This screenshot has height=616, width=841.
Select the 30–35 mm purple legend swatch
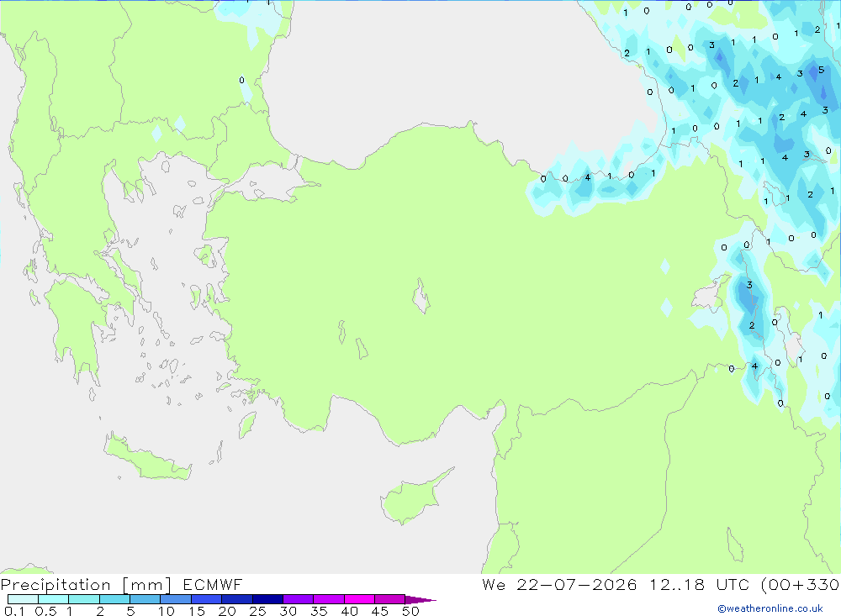298,599
